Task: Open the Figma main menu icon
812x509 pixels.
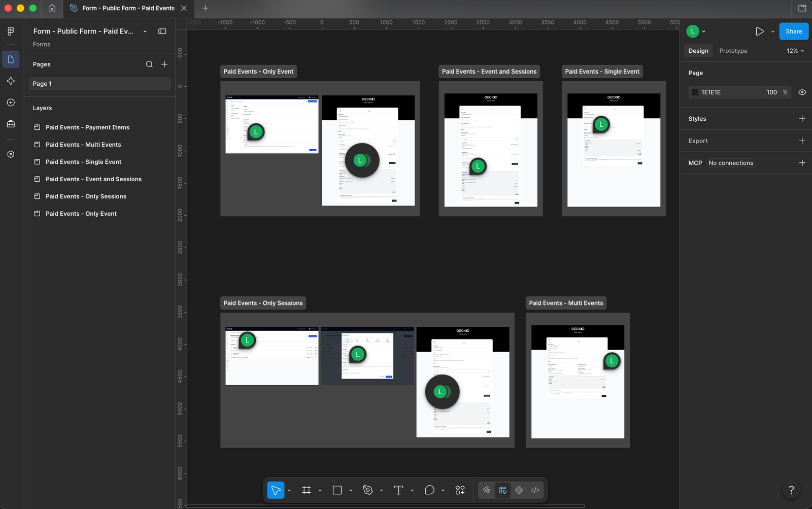Action: coord(11,31)
